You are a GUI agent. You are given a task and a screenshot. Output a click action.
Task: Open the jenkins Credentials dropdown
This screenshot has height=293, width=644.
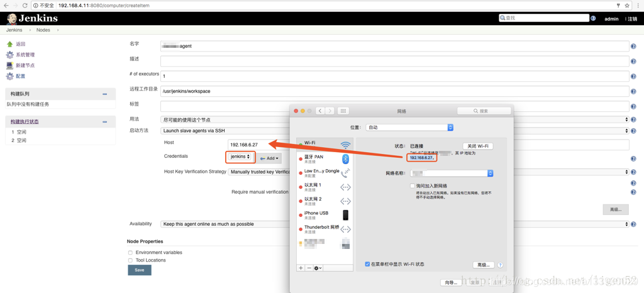coord(240,157)
